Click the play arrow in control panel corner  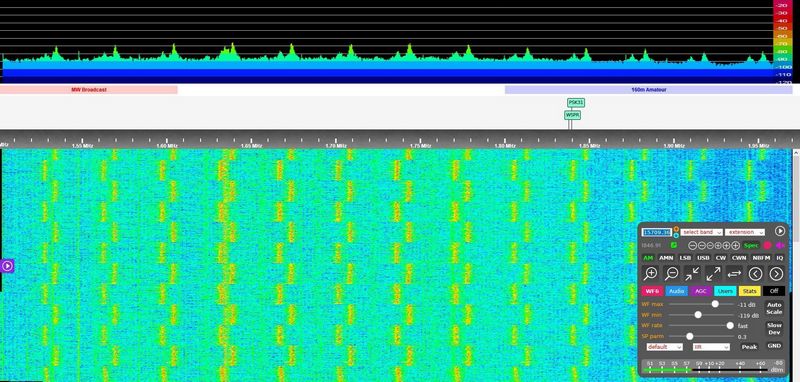tap(780, 231)
